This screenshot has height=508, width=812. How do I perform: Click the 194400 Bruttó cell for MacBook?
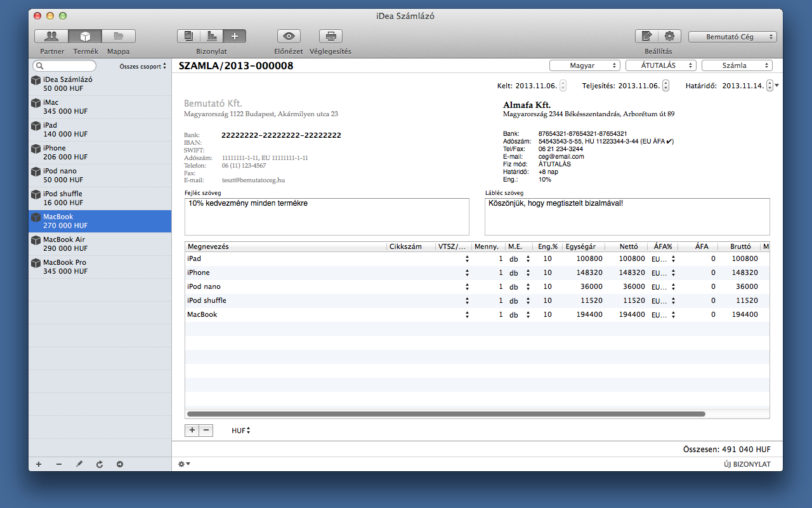pos(745,315)
